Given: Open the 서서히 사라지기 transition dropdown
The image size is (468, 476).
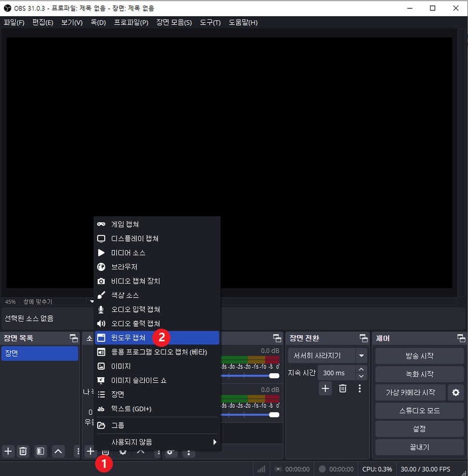Looking at the screenshot, I should click(x=361, y=356).
